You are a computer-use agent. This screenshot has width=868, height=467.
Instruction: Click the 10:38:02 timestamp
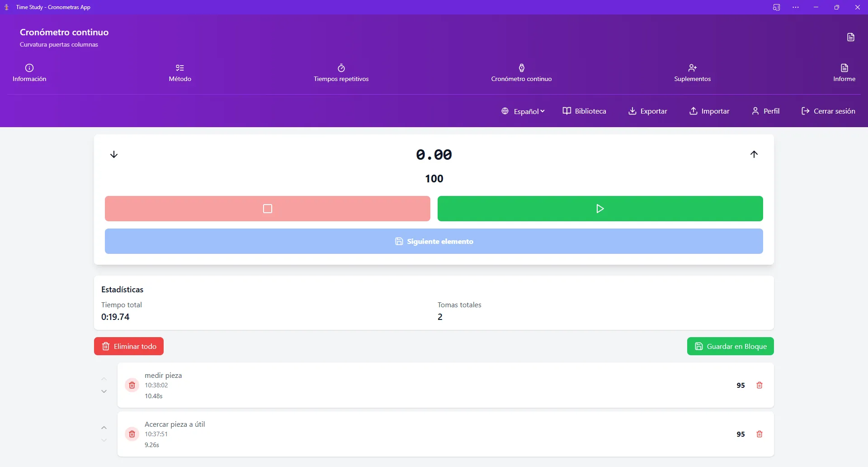click(x=156, y=385)
